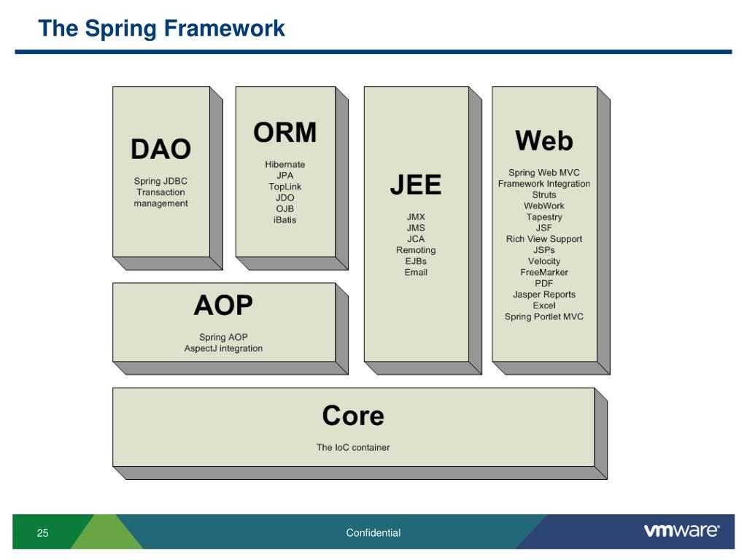Click the "JEE" heading
The width and height of the screenshot is (747, 560).
[x=416, y=184]
